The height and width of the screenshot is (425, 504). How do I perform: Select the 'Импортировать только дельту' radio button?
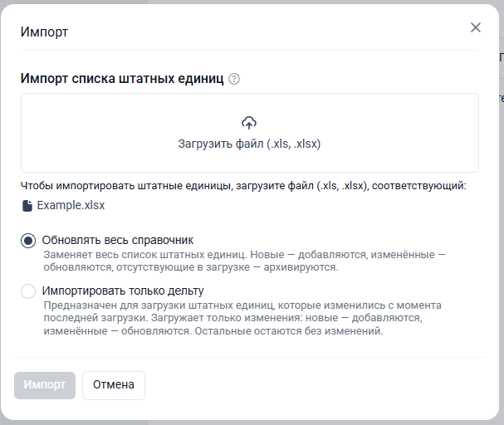coord(28,291)
